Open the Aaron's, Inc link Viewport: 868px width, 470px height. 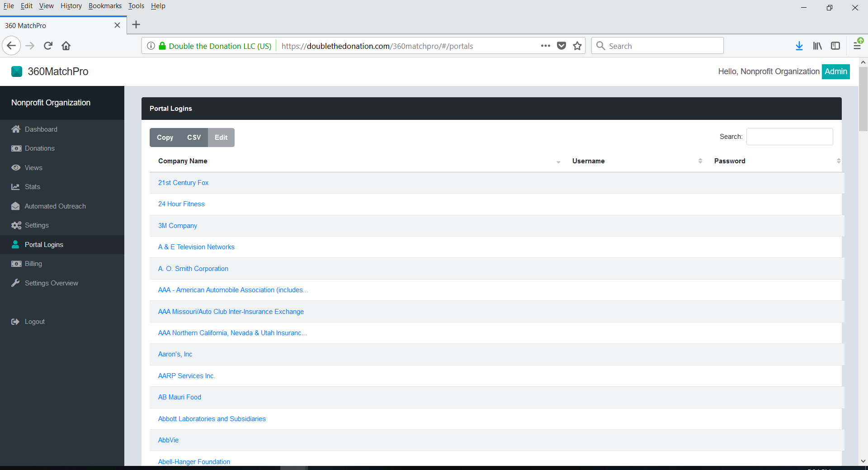175,354
